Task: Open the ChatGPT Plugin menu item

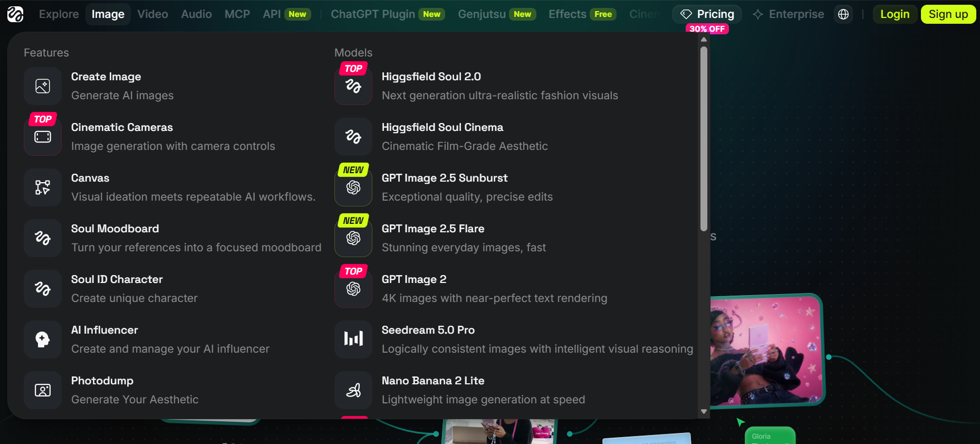Action: [x=388, y=14]
